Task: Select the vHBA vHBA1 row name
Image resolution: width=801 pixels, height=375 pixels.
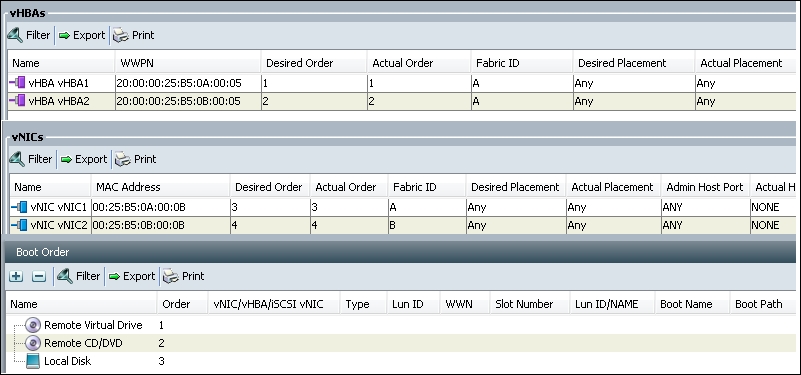Action: (59, 83)
